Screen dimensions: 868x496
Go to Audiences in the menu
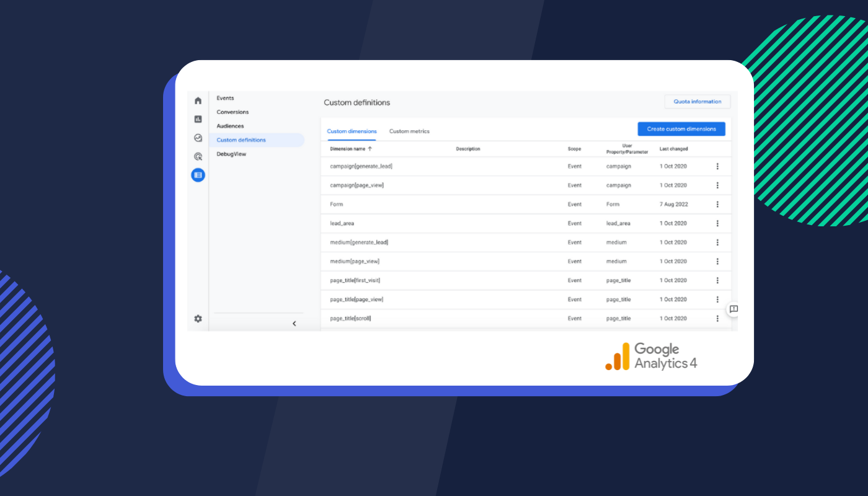[x=230, y=126]
